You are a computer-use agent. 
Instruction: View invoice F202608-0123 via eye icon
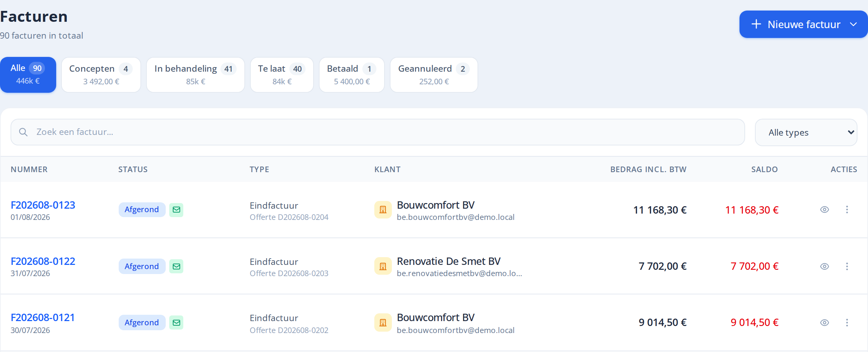pyautogui.click(x=824, y=210)
